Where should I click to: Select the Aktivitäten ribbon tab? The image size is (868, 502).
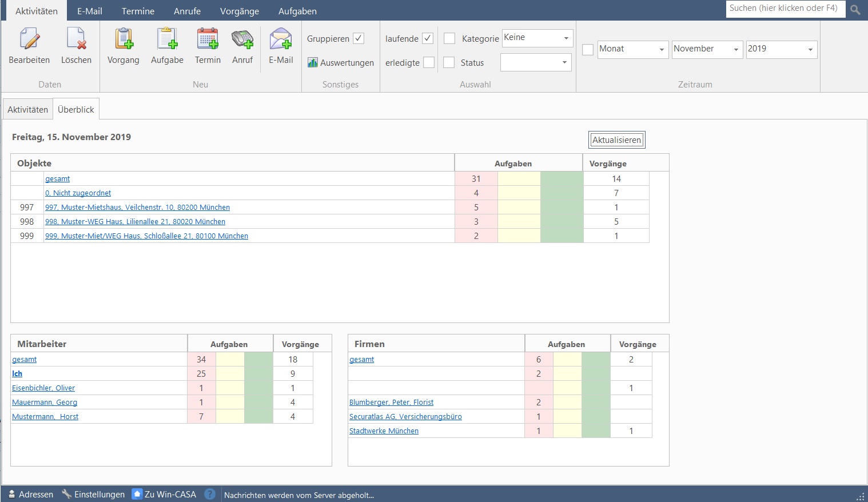[x=37, y=11]
